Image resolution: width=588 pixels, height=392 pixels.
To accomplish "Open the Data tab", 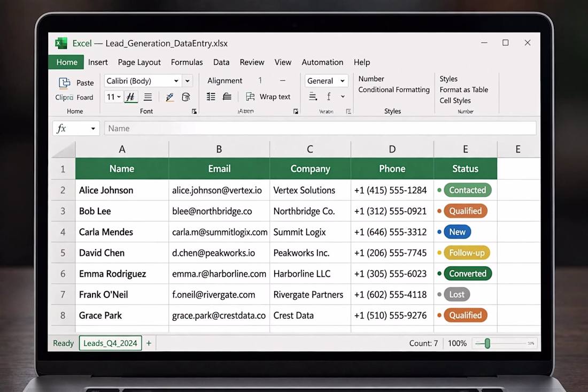I will (x=221, y=62).
